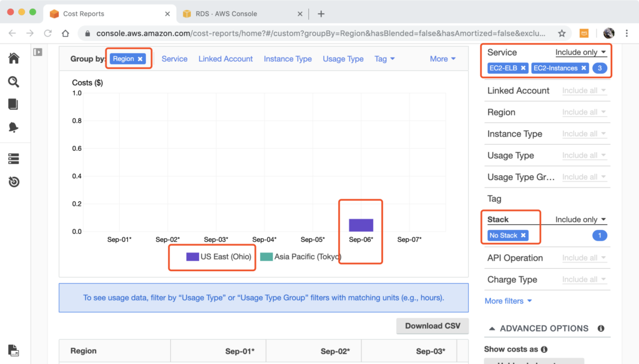The image size is (639, 364).
Task: Open the stacked list icon in sidebar
Action: (14, 158)
